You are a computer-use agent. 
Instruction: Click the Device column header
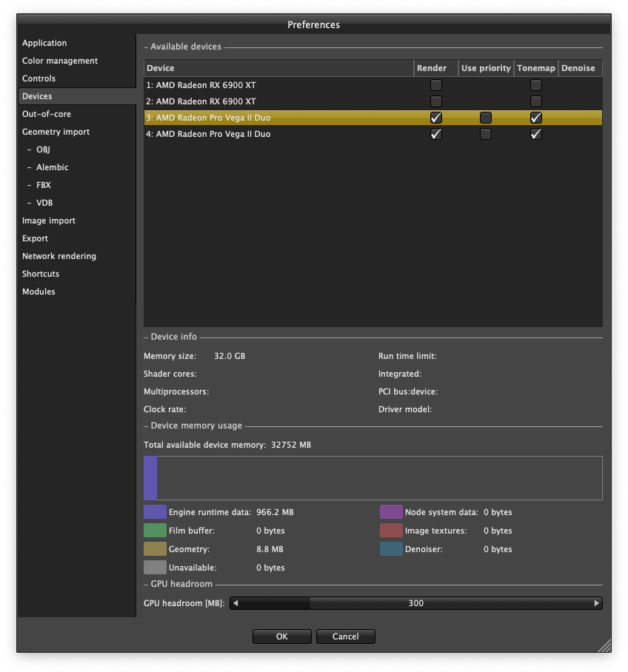point(279,68)
